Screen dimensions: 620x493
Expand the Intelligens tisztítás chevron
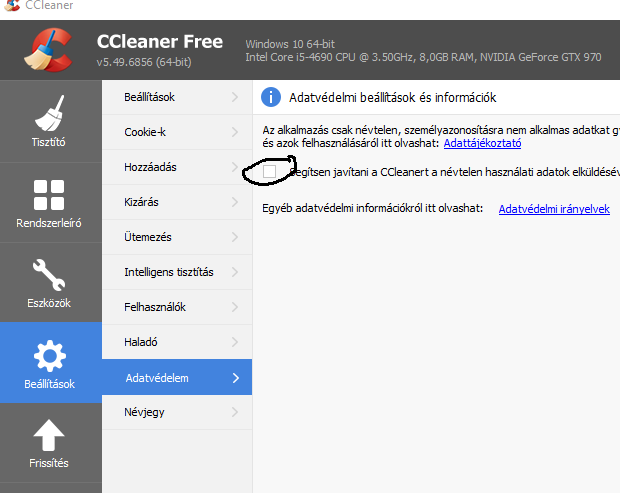(x=235, y=272)
